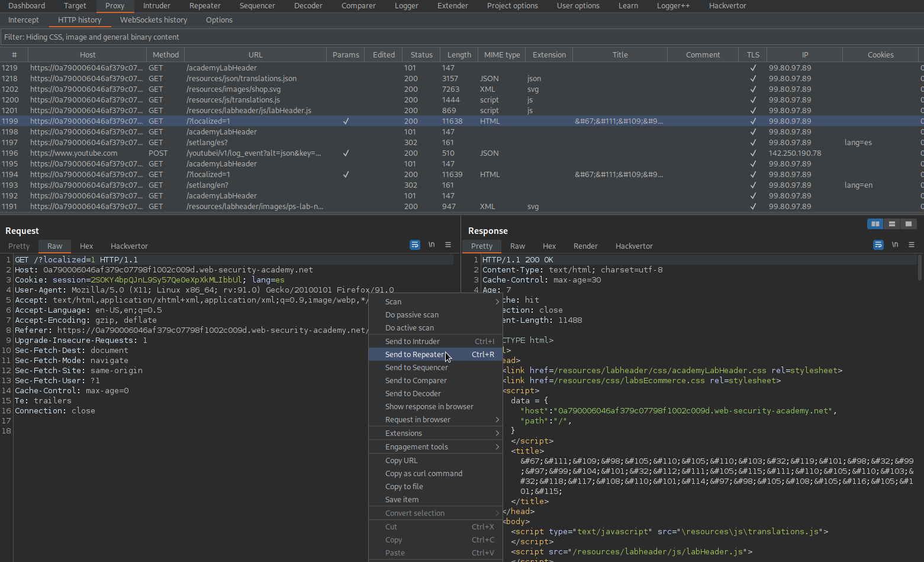Expand the Extensions submenu

click(x=436, y=433)
